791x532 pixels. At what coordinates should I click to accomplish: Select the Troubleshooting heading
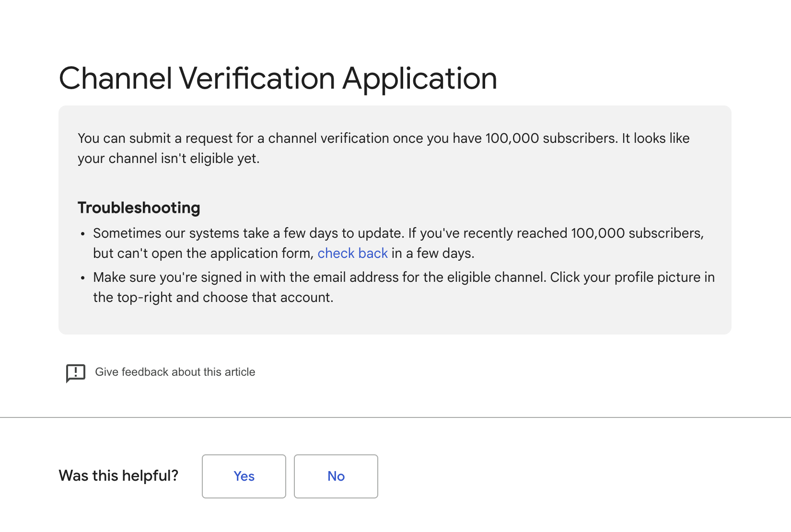[x=139, y=208]
